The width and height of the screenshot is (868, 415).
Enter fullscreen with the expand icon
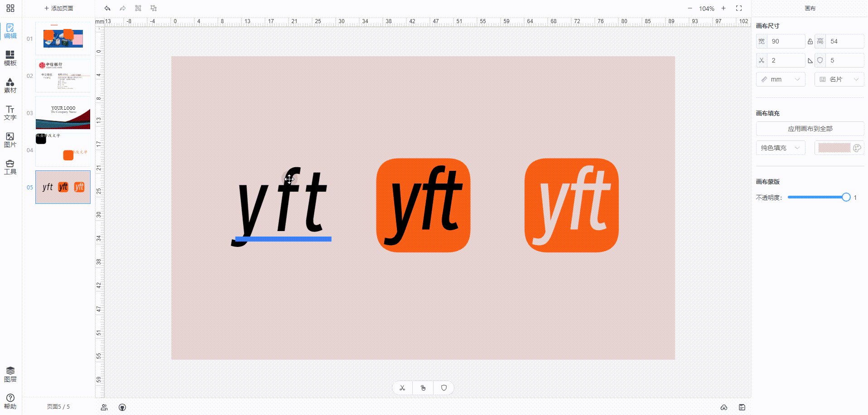click(739, 8)
